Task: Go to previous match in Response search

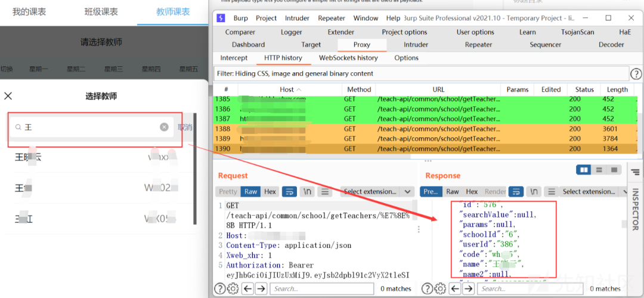Action: point(454,288)
